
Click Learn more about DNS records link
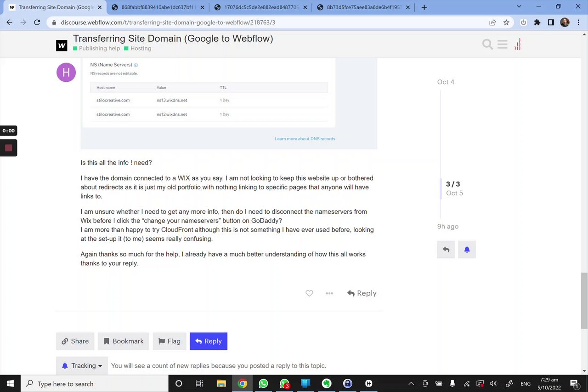(x=305, y=139)
